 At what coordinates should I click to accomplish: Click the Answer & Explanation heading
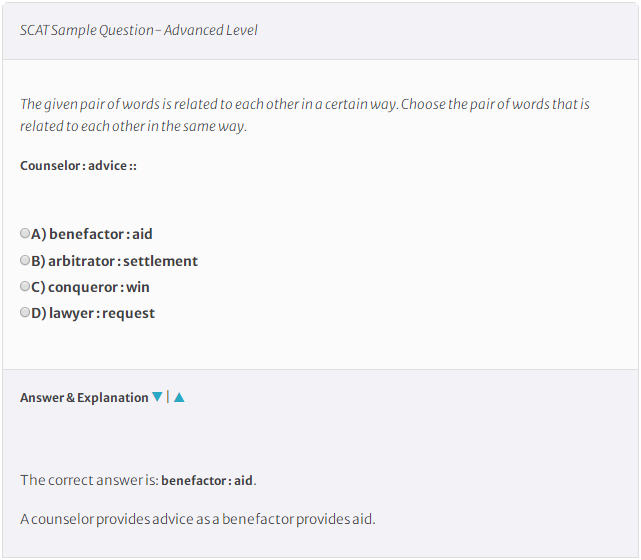tap(84, 398)
